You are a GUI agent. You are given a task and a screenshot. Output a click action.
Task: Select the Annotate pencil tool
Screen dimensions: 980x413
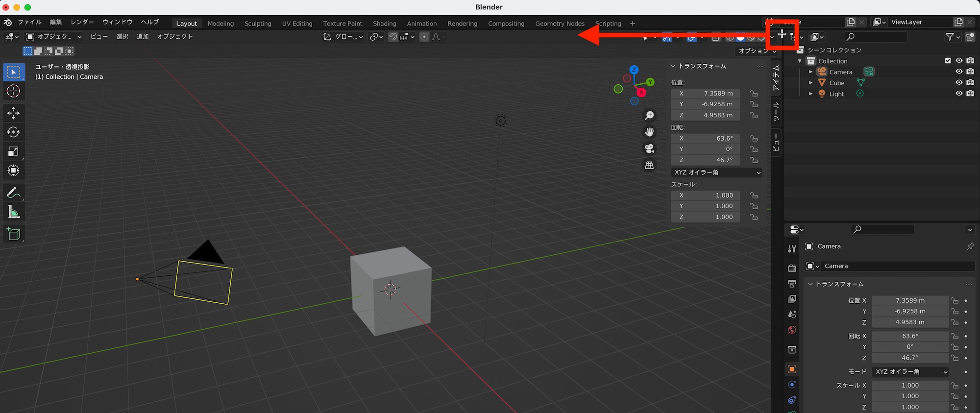(13, 193)
